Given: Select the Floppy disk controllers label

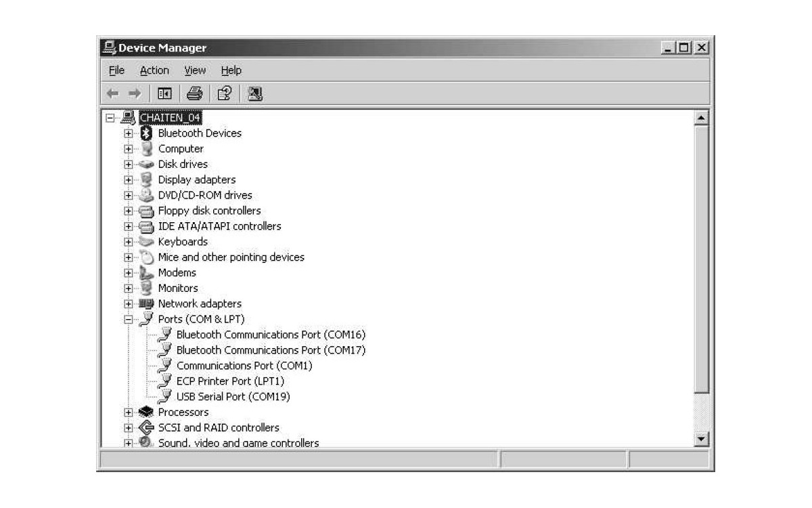Looking at the screenshot, I should (209, 211).
